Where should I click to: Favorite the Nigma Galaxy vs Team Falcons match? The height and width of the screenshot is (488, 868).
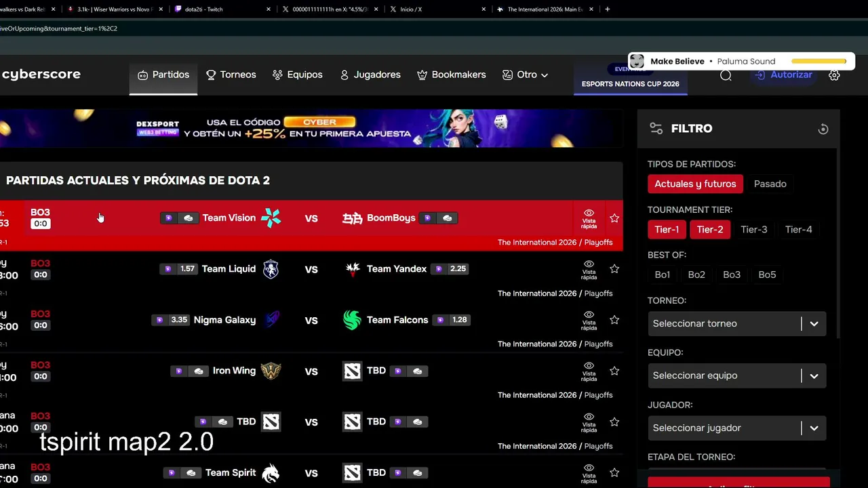pyautogui.click(x=614, y=320)
